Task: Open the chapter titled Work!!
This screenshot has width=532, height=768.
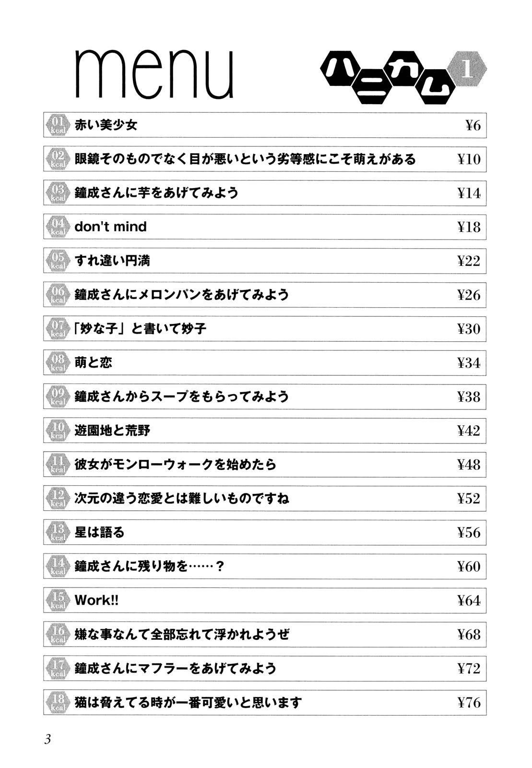Action: point(96,600)
